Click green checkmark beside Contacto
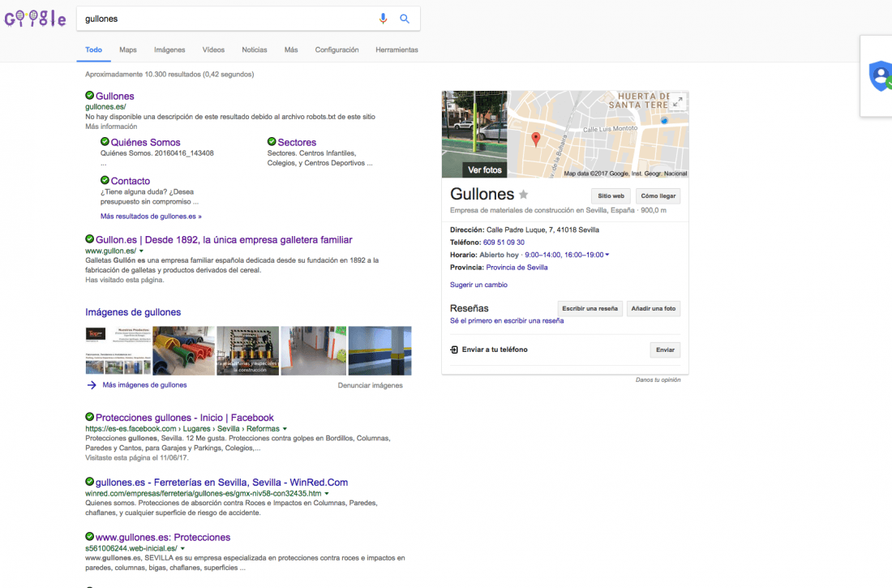 (x=105, y=180)
